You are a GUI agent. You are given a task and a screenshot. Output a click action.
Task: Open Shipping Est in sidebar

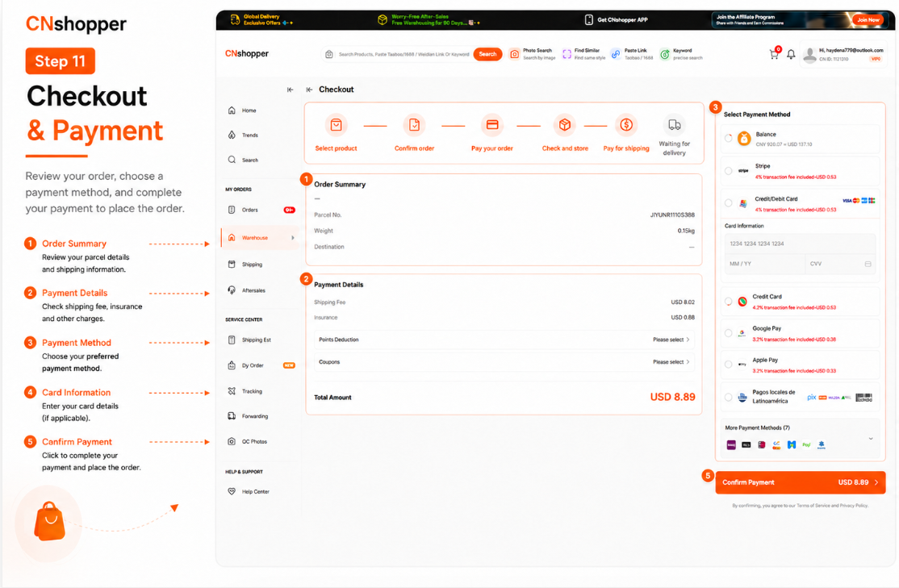pyautogui.click(x=257, y=340)
